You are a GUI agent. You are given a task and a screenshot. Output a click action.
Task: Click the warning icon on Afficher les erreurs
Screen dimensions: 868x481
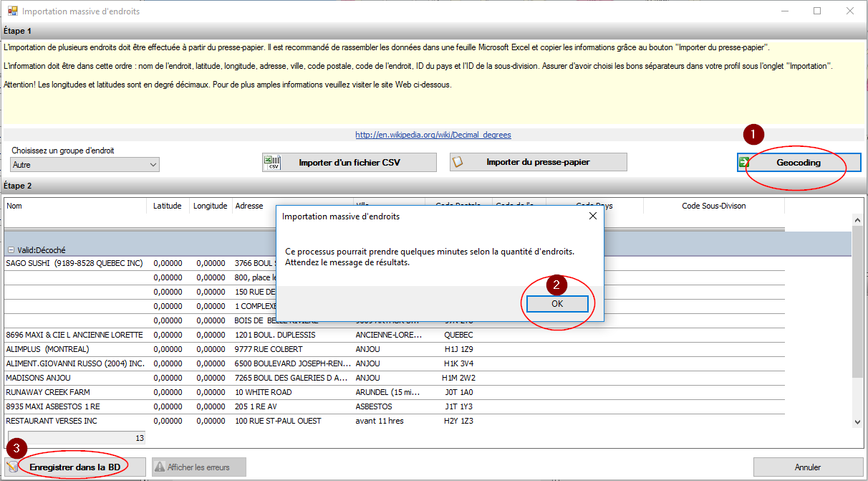159,467
